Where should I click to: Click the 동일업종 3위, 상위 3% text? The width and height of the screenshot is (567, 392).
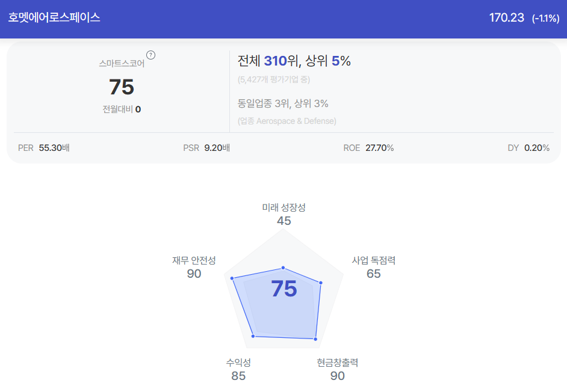click(x=283, y=103)
